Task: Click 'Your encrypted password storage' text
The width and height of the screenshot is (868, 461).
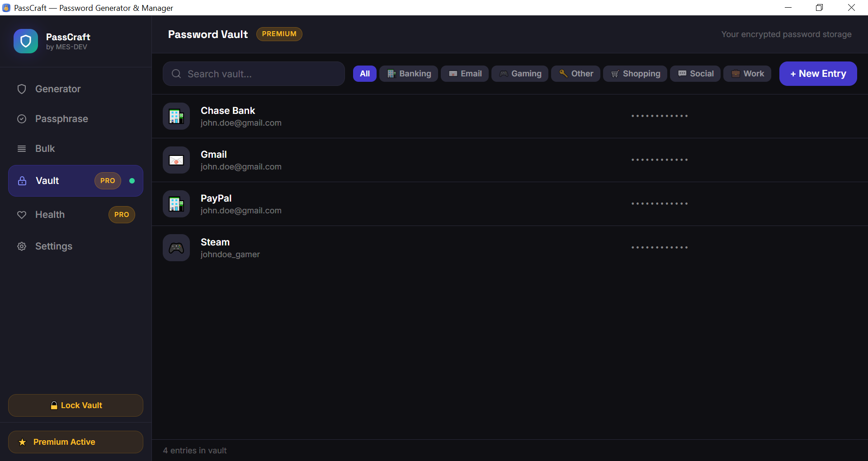Action: (x=786, y=34)
